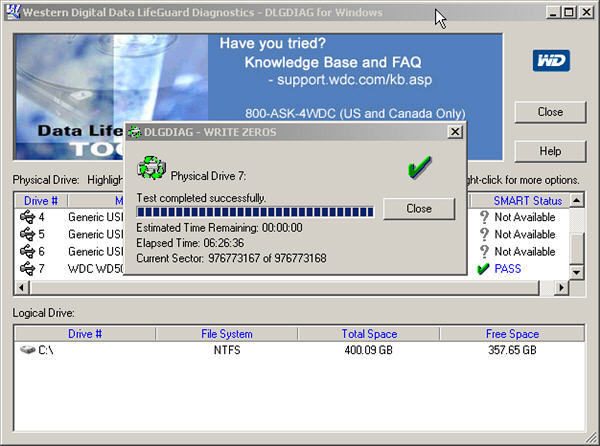Screen dimensions: 600x446
Task: Click the down arrow of drive list scrollbar
Action: [x=576, y=273]
